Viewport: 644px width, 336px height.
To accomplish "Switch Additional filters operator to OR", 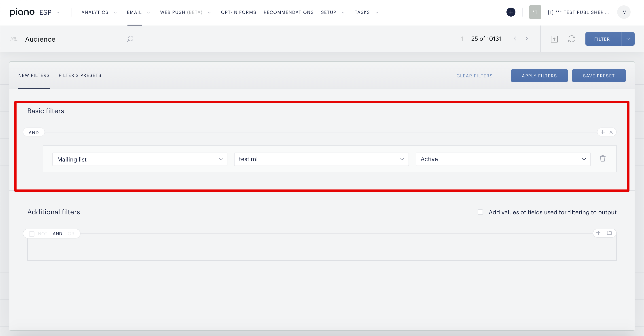I will click(71, 234).
